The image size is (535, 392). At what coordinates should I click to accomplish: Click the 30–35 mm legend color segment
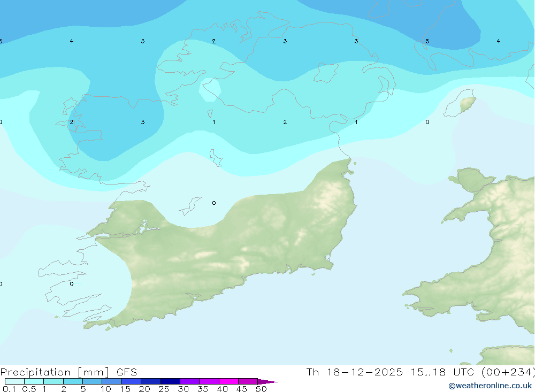click(190, 381)
